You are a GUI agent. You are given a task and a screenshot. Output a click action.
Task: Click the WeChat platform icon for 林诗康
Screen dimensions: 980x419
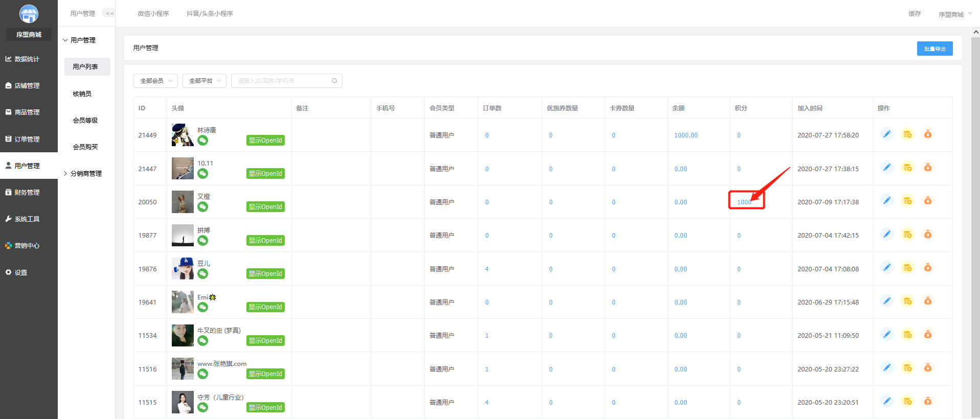[203, 140]
